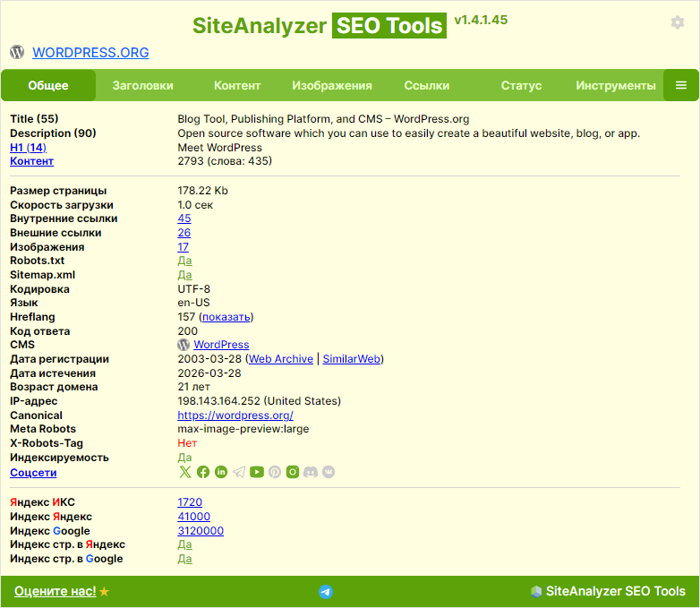This screenshot has width=700, height=608.
Task: Click the response code value 200
Action: 187,331
